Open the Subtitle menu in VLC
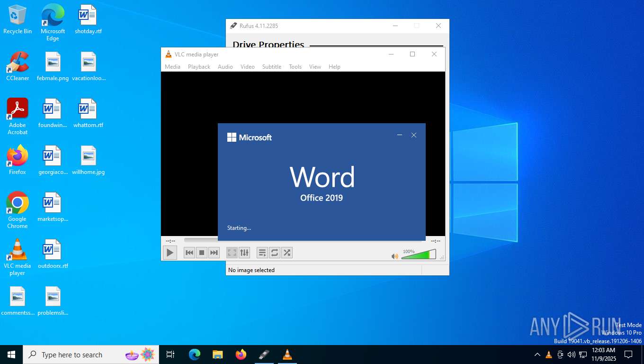The image size is (644, 364). pos(272,67)
